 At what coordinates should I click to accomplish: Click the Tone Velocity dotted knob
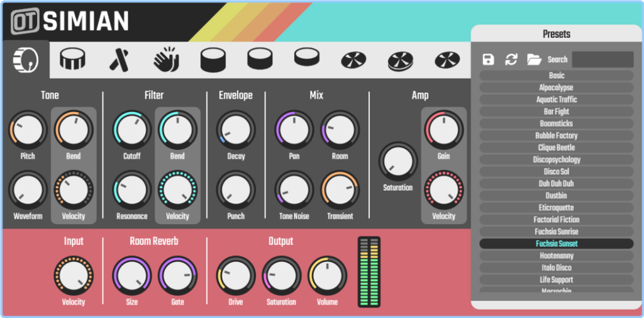click(x=74, y=190)
